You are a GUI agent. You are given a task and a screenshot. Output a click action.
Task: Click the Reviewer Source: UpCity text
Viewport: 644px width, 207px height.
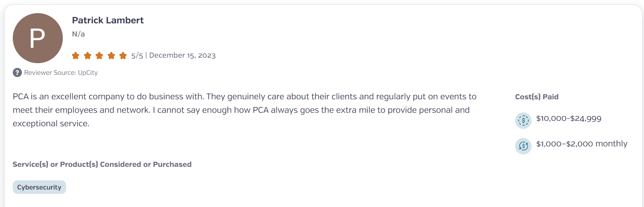(x=61, y=73)
